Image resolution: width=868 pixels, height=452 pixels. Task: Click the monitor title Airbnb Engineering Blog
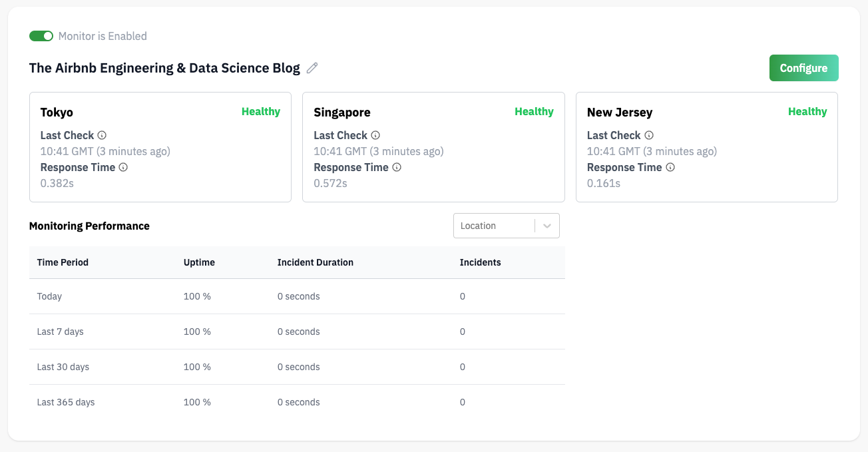tap(164, 68)
